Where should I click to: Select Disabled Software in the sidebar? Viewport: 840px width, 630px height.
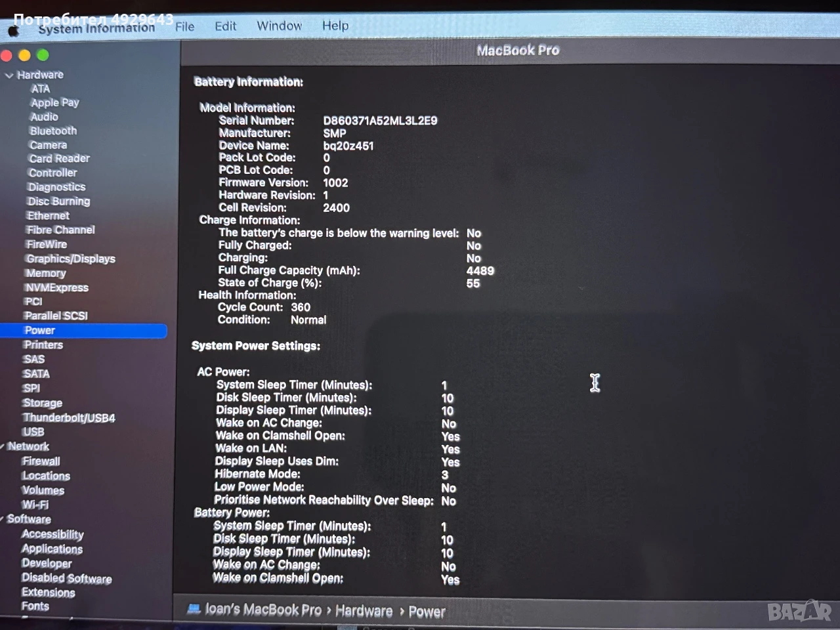point(66,578)
